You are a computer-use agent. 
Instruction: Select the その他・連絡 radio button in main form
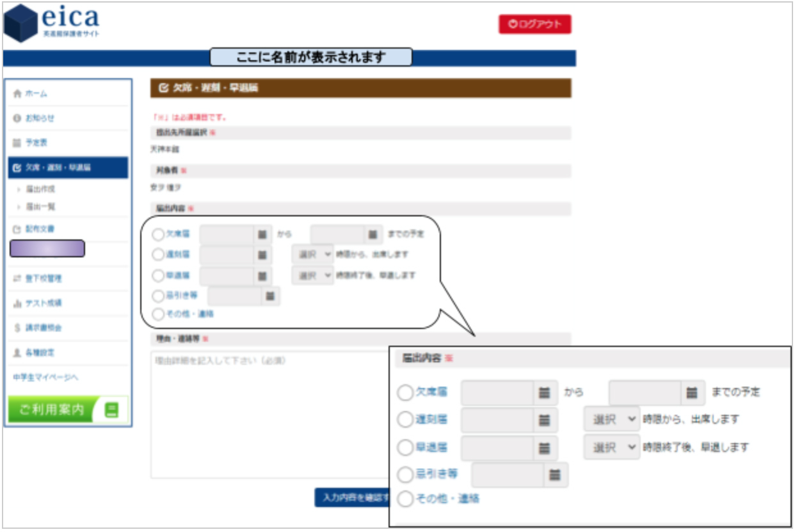click(x=158, y=314)
